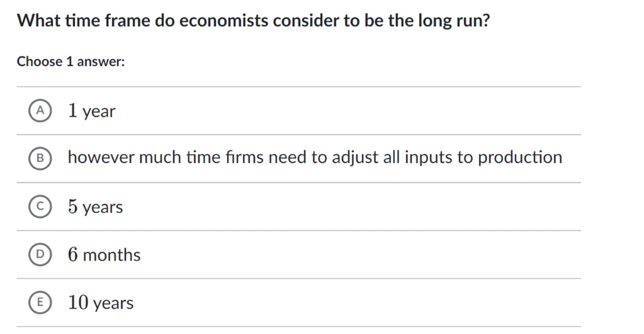Click the number 6 in option D
This screenshot has width=644, height=334.
(73, 254)
